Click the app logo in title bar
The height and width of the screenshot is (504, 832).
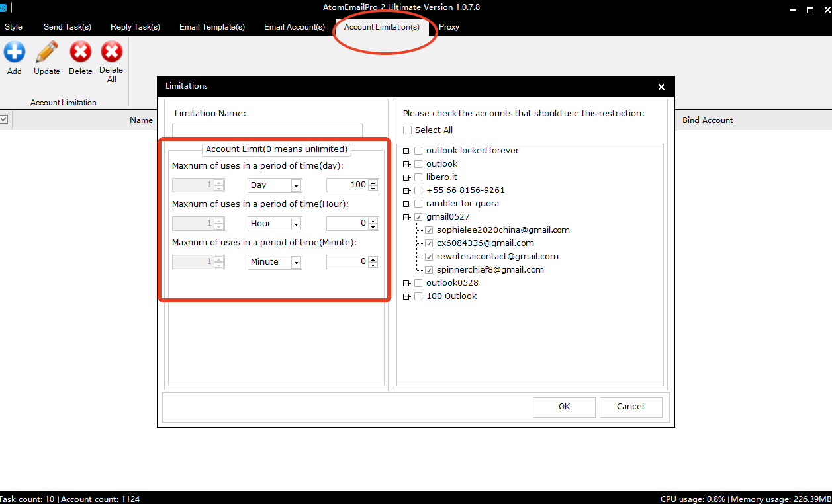(3, 8)
